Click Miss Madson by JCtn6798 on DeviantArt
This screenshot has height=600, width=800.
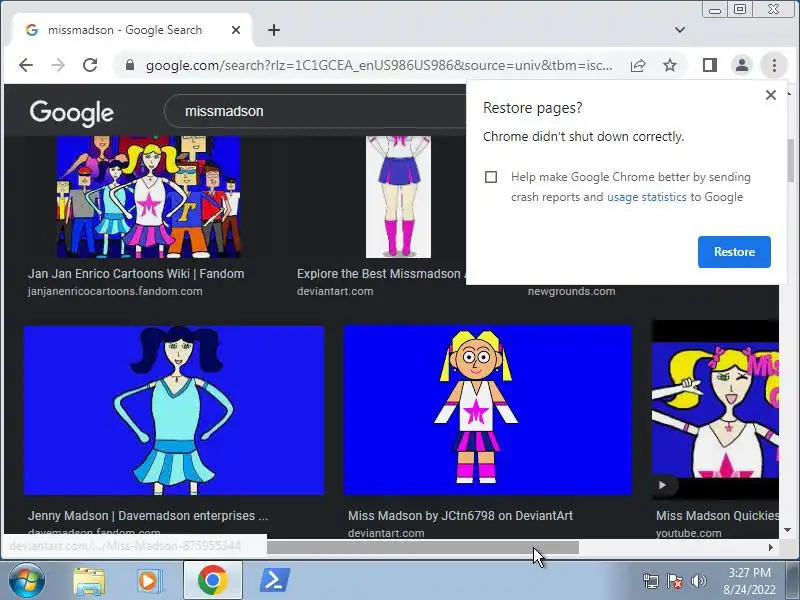tap(460, 516)
